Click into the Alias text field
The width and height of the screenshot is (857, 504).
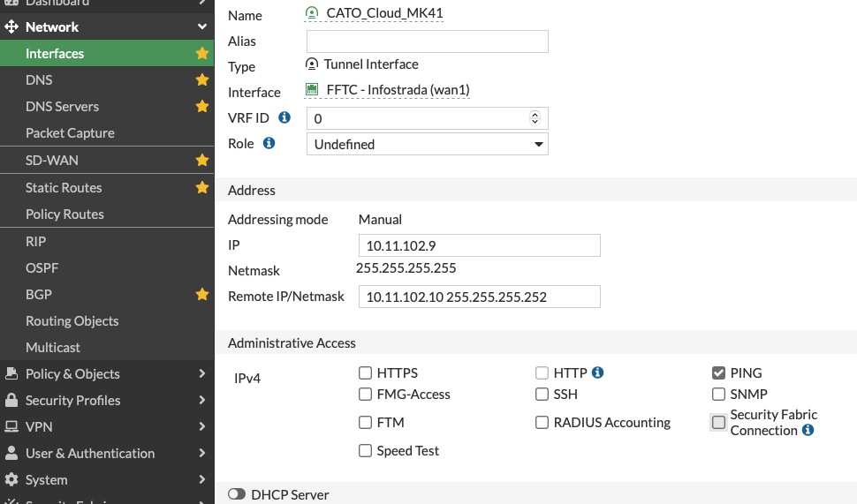point(428,41)
